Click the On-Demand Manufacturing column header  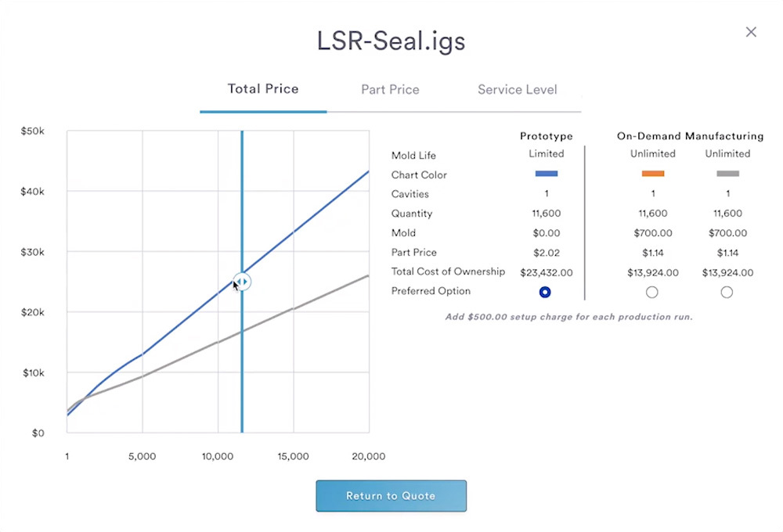(690, 136)
